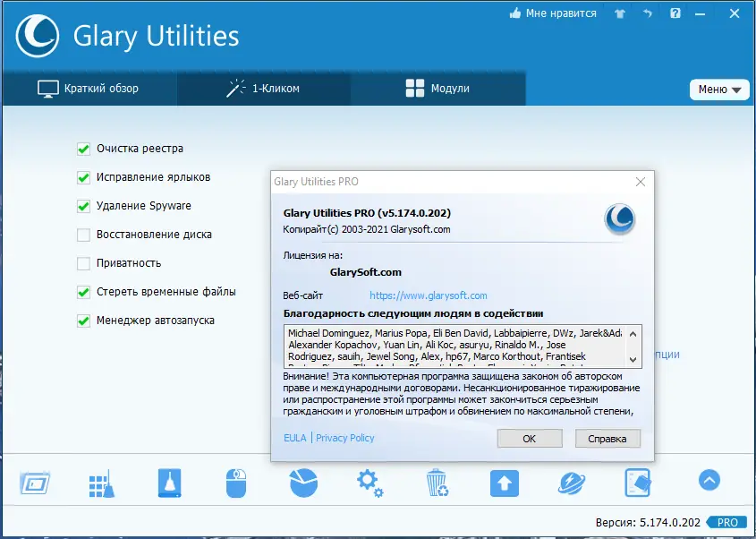Click the blue upload arrow update icon
Image resolution: width=756 pixels, height=539 pixels.
point(504,482)
